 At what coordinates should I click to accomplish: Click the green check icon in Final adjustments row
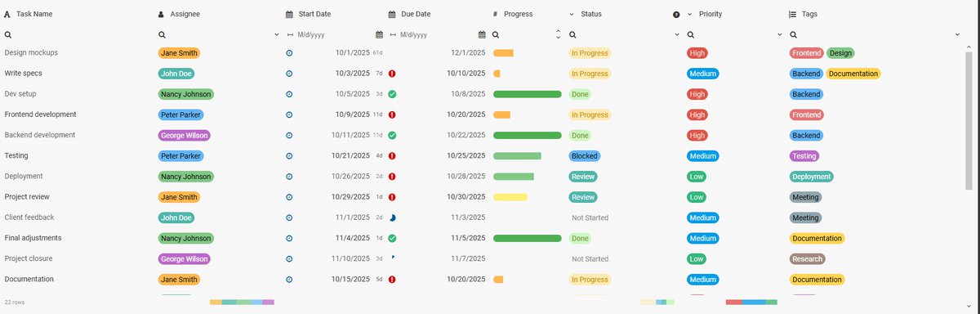coord(392,238)
